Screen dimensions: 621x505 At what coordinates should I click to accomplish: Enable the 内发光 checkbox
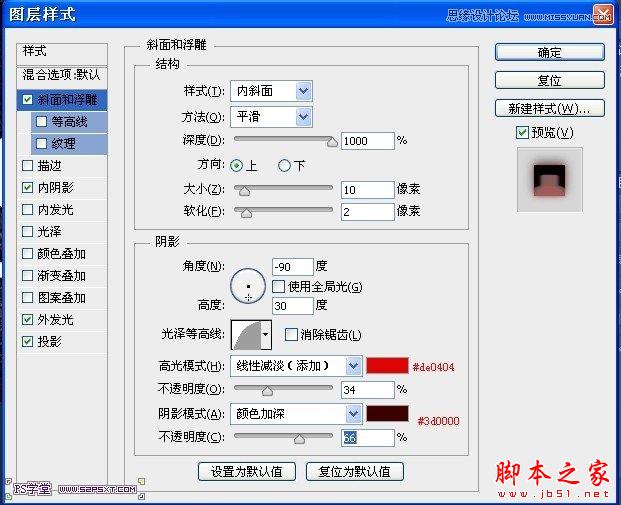click(27, 209)
